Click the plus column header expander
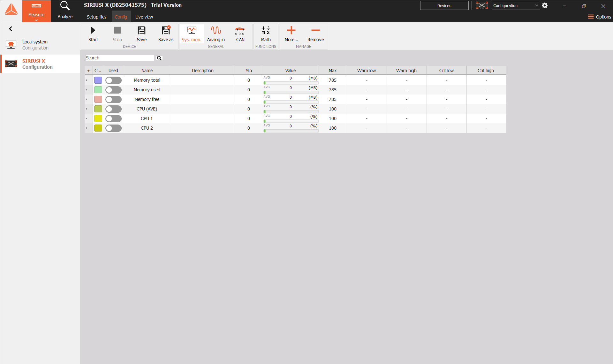 click(x=88, y=71)
